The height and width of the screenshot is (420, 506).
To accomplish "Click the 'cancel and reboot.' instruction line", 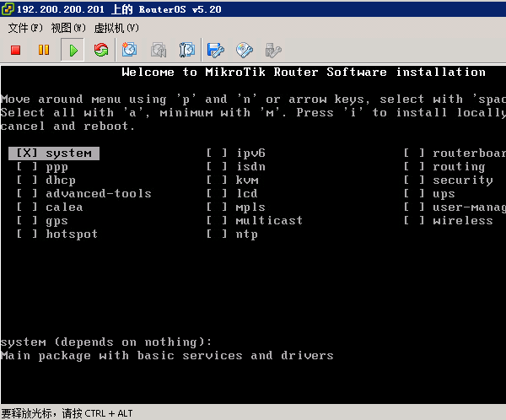I will tap(67, 126).
